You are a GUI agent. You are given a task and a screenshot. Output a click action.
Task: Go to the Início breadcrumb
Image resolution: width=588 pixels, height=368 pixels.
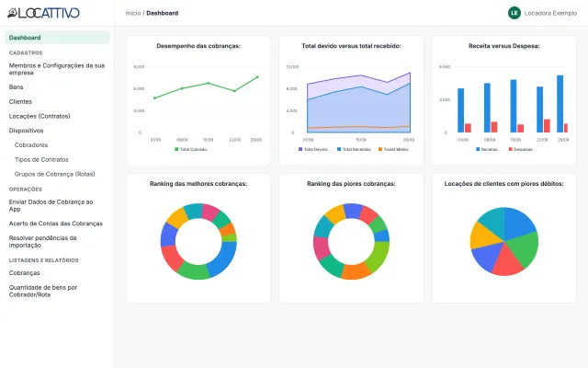(x=133, y=13)
